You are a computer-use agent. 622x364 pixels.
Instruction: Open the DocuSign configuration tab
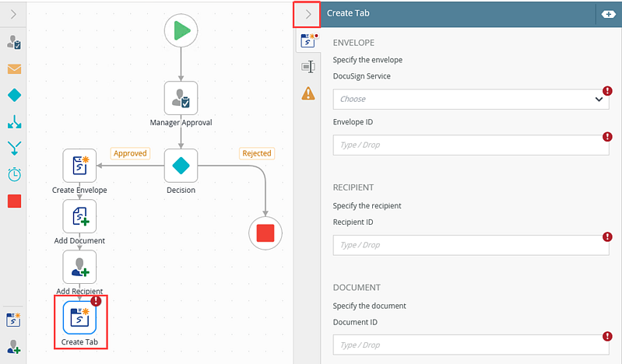point(308,40)
